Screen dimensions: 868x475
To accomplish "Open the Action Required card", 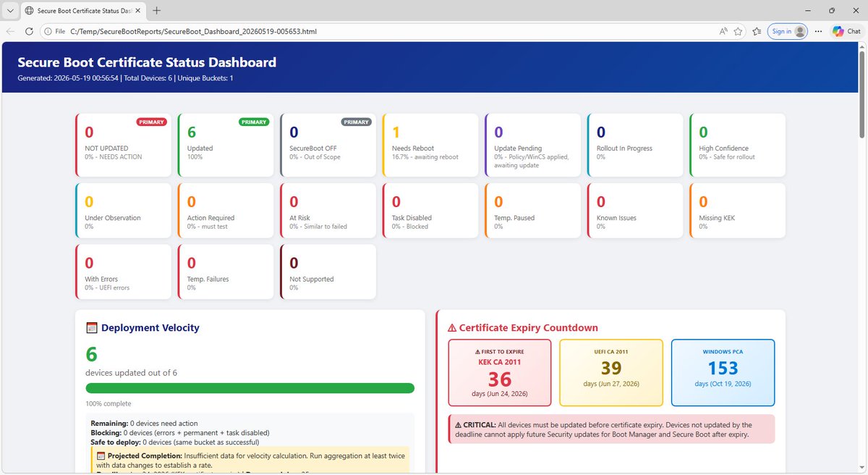I will tap(226, 210).
